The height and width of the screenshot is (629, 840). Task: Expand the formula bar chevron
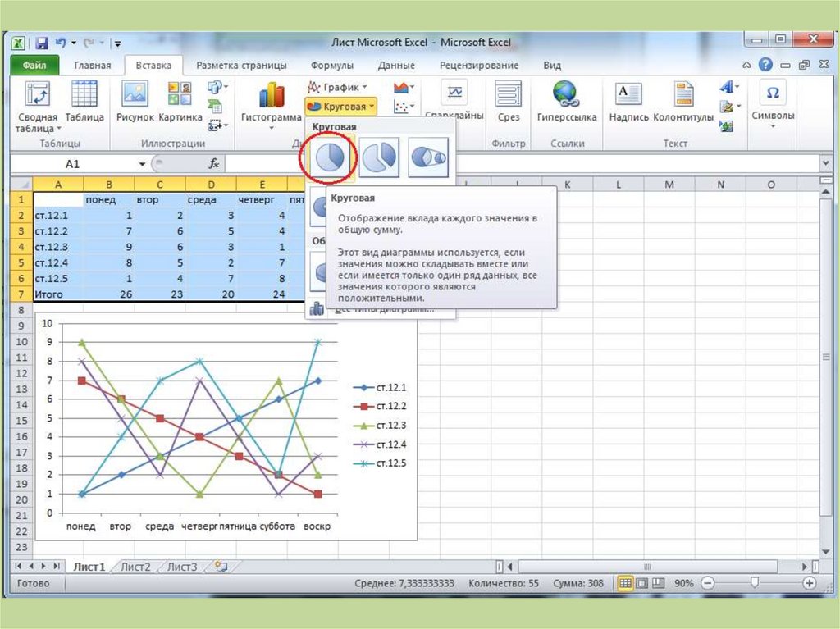click(x=825, y=162)
